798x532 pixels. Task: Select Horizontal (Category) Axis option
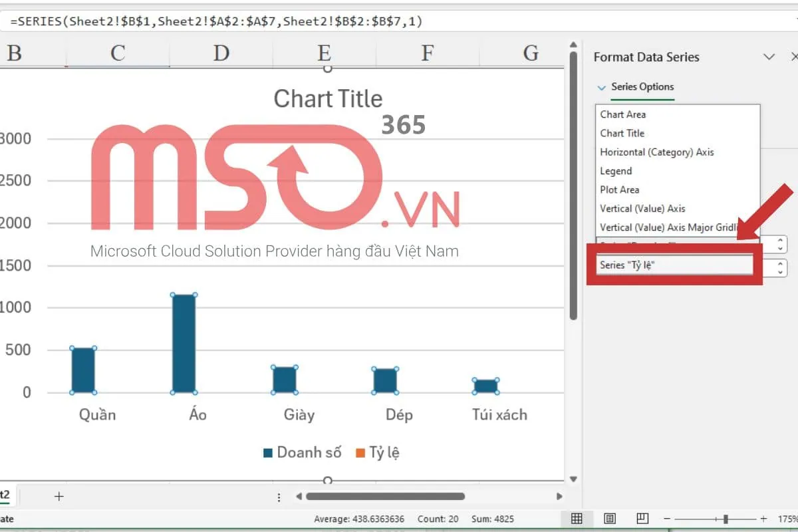(656, 152)
